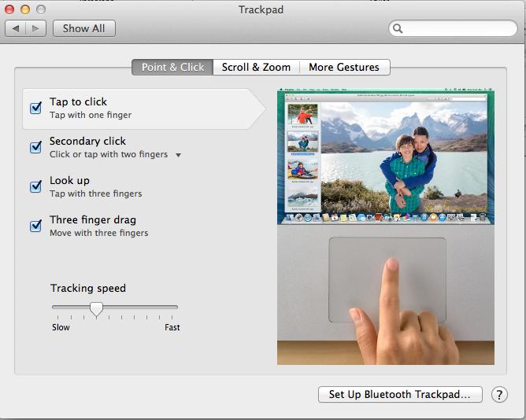Switch to More Gestures tab
This screenshot has width=526, height=420.
(344, 67)
